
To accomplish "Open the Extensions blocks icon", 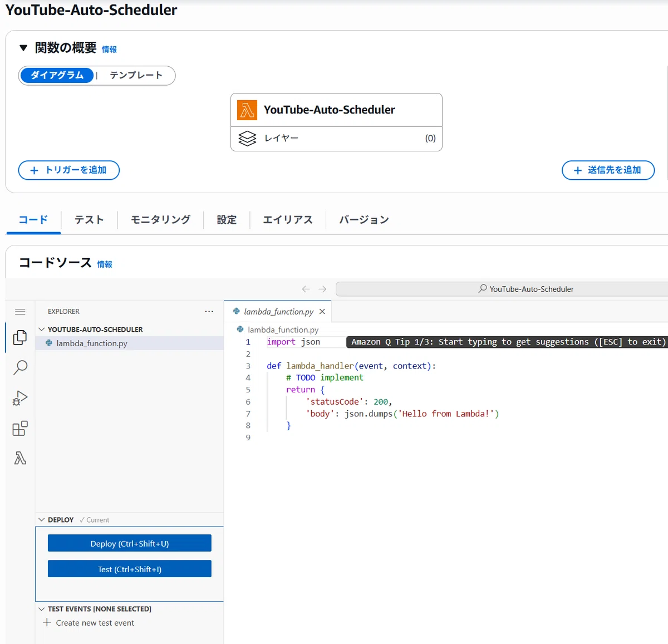I will click(x=20, y=428).
